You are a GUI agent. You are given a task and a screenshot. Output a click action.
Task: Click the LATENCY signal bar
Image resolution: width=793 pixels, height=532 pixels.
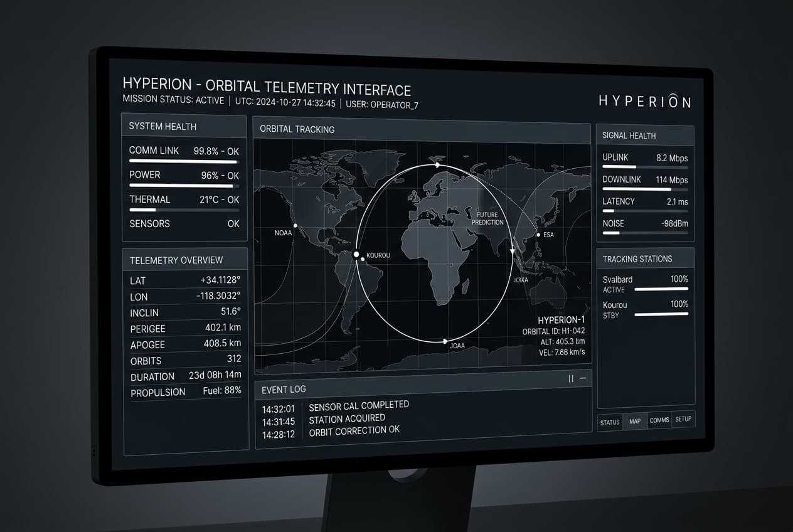[x=645, y=211]
